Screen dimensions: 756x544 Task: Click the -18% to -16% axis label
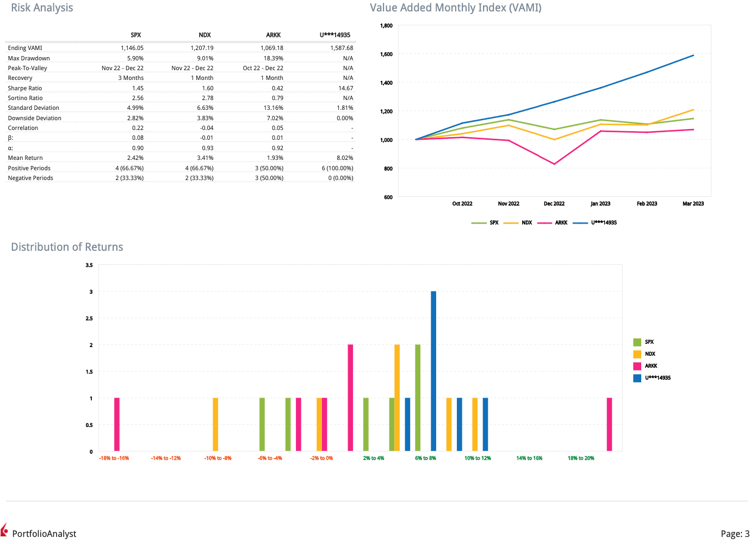[114, 458]
